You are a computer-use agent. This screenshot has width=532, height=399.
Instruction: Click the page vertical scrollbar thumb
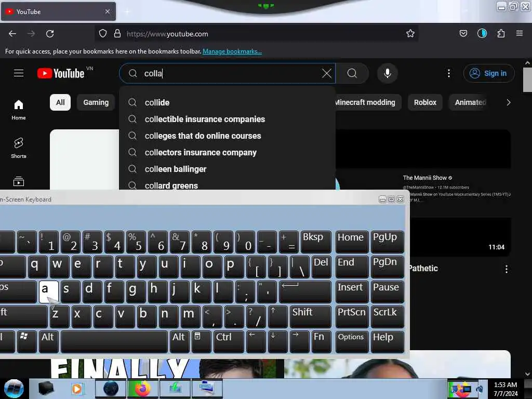pos(527,79)
